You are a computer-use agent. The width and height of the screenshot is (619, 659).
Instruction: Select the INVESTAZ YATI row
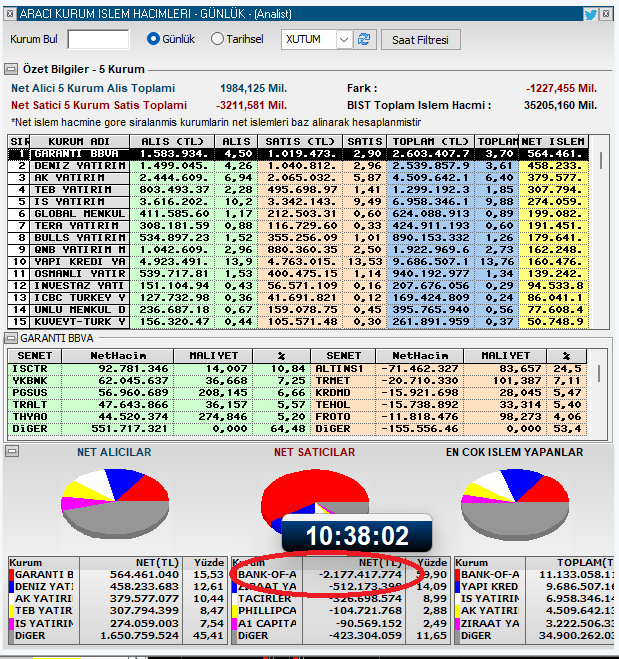click(x=298, y=286)
